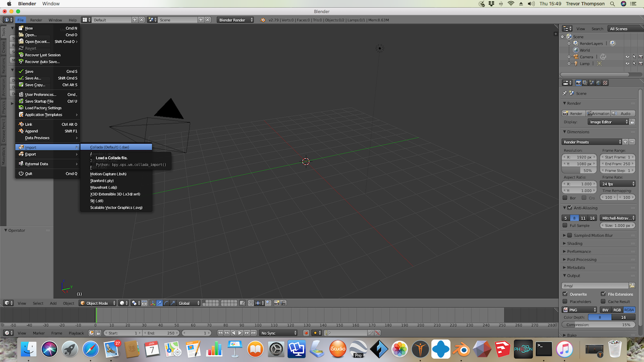
Task: Select the Scene properties tab icon
Action: click(x=592, y=83)
